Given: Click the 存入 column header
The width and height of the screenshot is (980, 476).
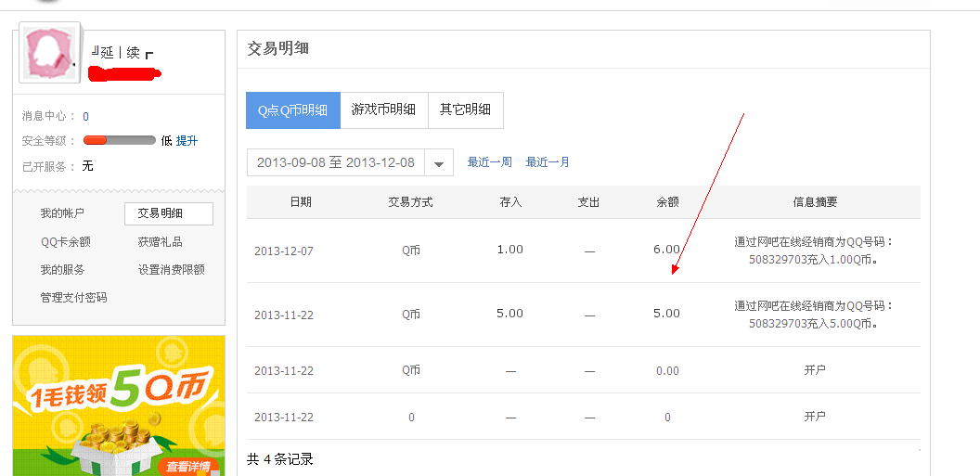Looking at the screenshot, I should coord(510,201).
